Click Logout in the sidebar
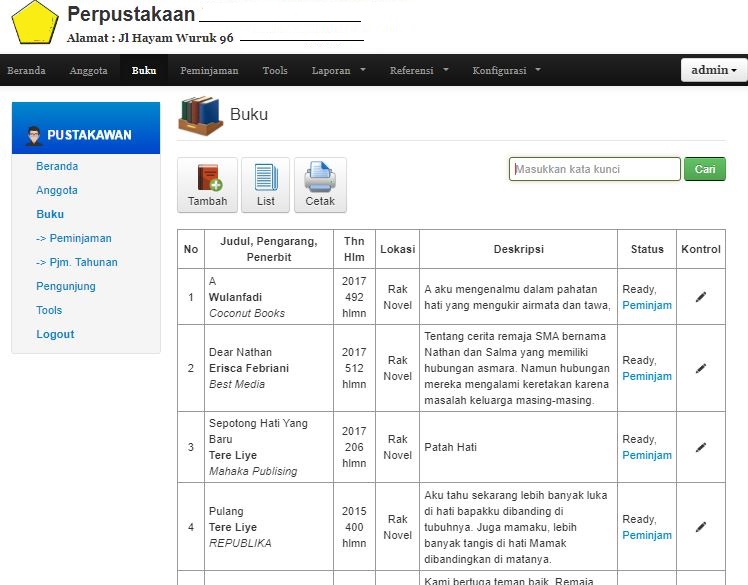The height and width of the screenshot is (585, 748). click(55, 334)
